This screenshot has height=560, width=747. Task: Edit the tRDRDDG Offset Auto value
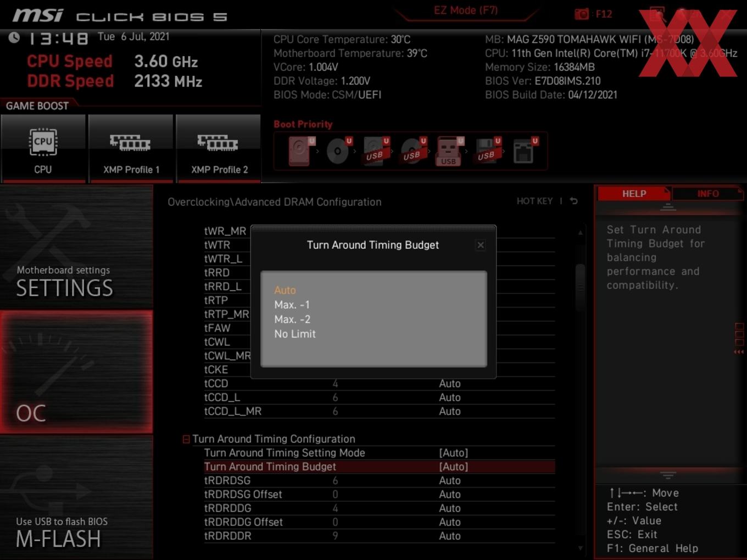pyautogui.click(x=450, y=522)
